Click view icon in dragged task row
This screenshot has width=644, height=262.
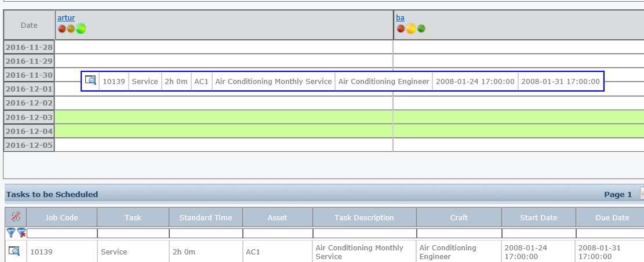tap(90, 81)
